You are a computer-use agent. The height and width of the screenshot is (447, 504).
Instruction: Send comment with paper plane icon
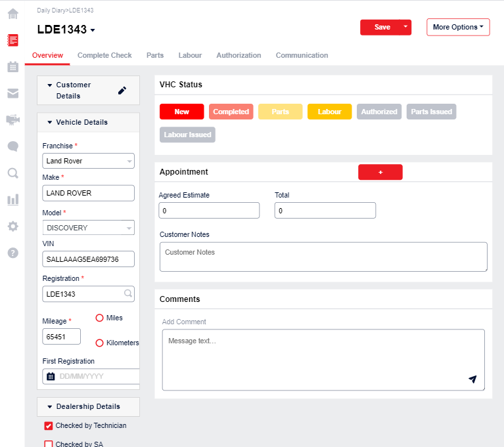click(x=472, y=379)
